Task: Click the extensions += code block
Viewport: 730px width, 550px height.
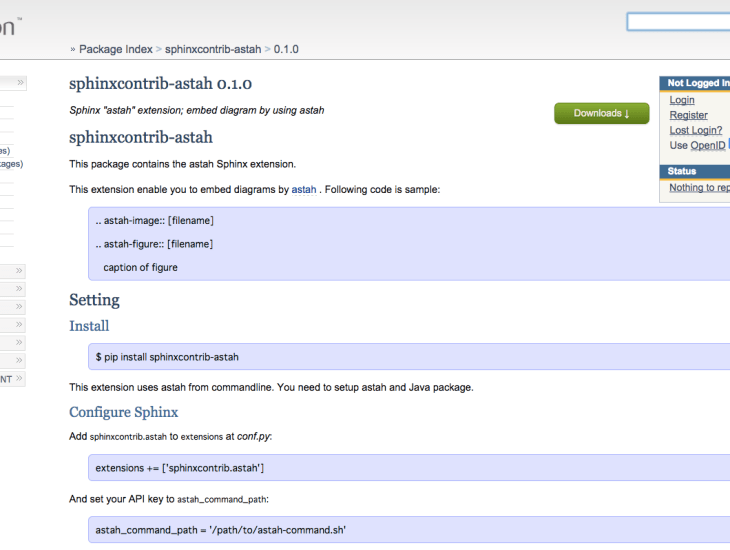Action: coord(400,467)
